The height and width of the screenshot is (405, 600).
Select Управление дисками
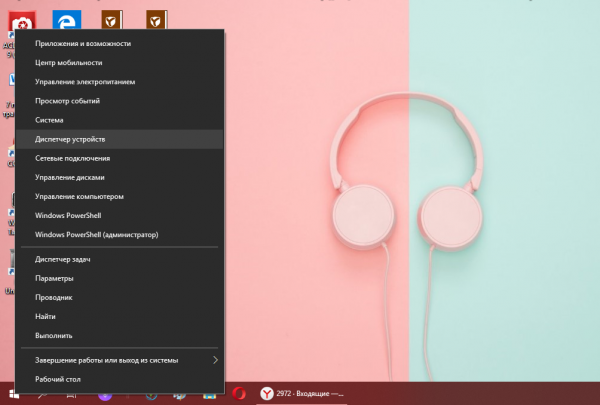click(119, 178)
